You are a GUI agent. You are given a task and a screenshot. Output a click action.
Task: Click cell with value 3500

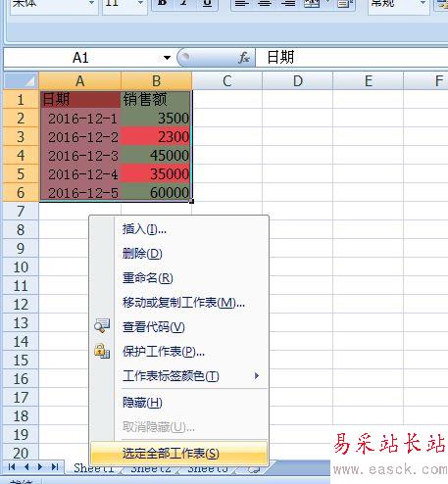156,118
